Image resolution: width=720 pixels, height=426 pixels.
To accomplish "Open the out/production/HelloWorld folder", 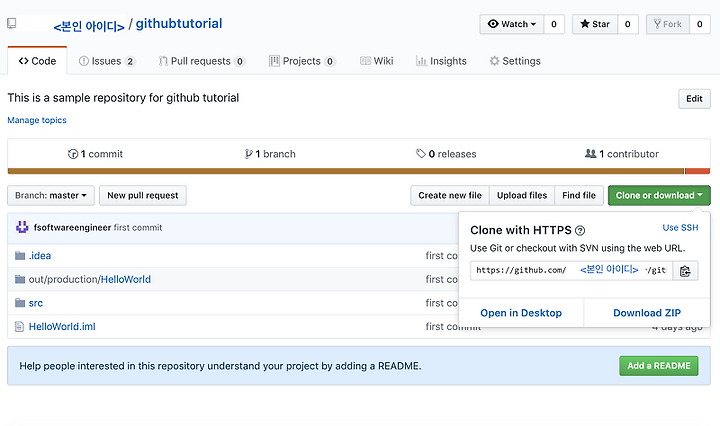I will click(x=125, y=279).
